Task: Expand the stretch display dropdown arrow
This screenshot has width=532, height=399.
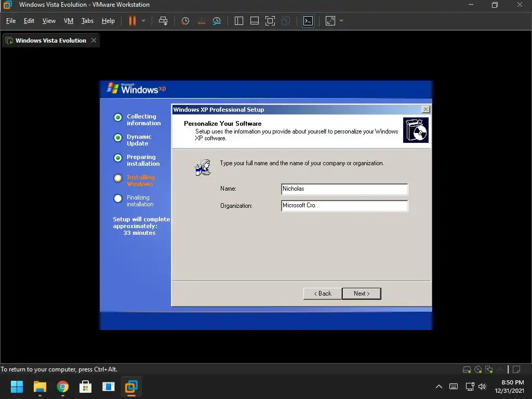Action: point(341,21)
